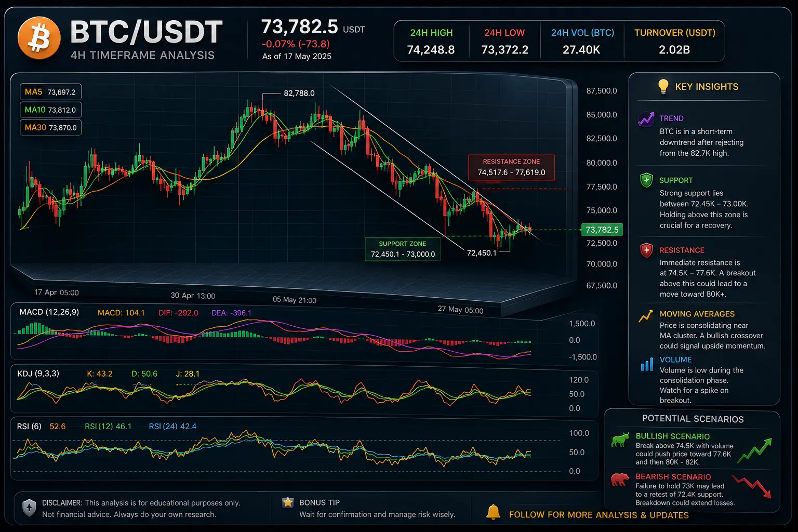Image resolution: width=798 pixels, height=532 pixels.
Task: Select the standalone 72,450.1 low label on chart
Action: click(x=482, y=253)
